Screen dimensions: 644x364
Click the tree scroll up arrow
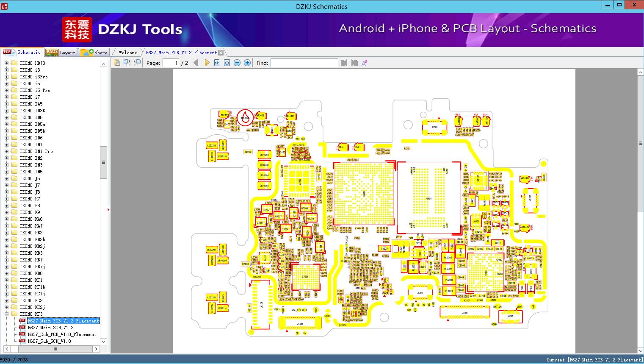click(103, 64)
